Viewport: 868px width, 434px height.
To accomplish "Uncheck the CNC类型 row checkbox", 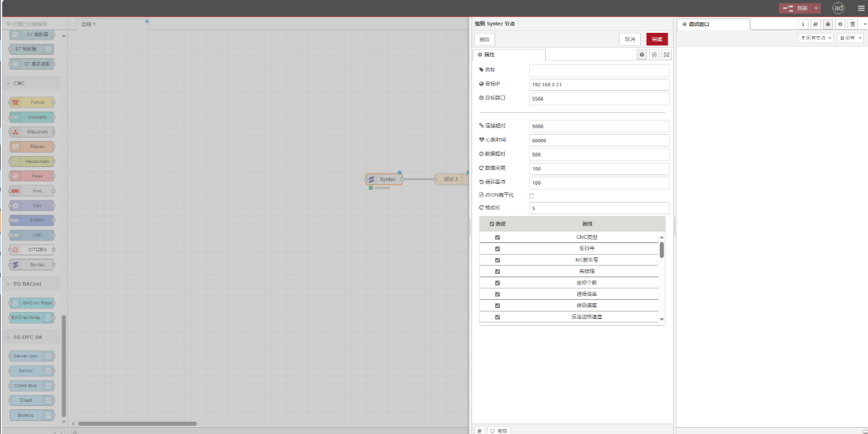I will pyautogui.click(x=497, y=238).
